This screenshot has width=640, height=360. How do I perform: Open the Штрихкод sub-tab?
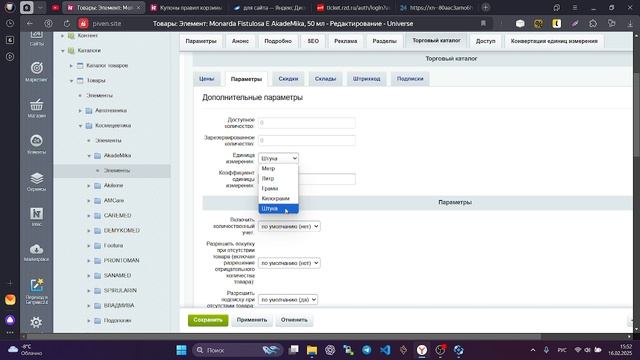(366, 79)
